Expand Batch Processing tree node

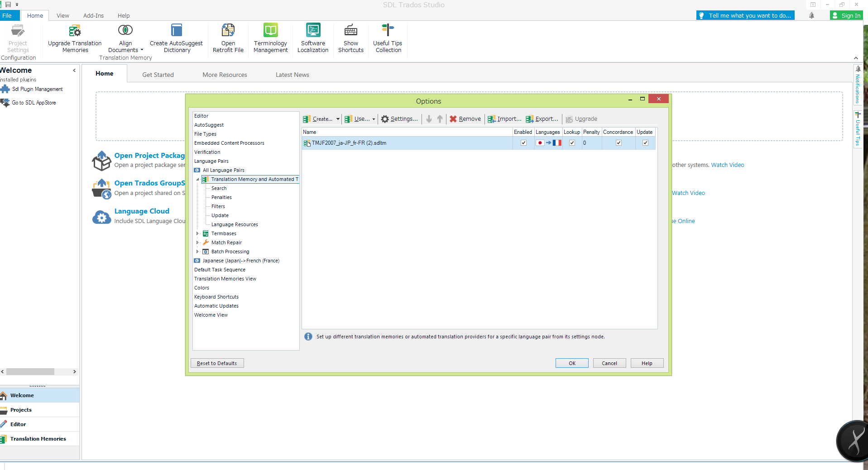197,252
